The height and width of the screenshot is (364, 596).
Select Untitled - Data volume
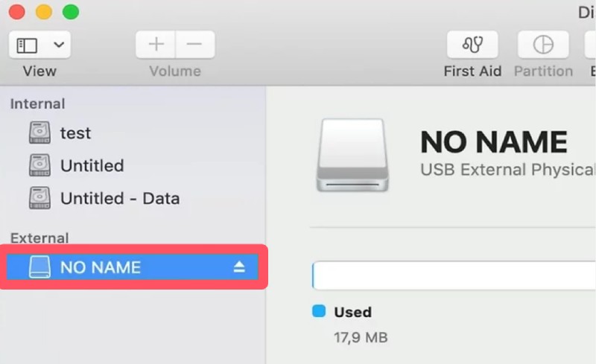coord(119,198)
